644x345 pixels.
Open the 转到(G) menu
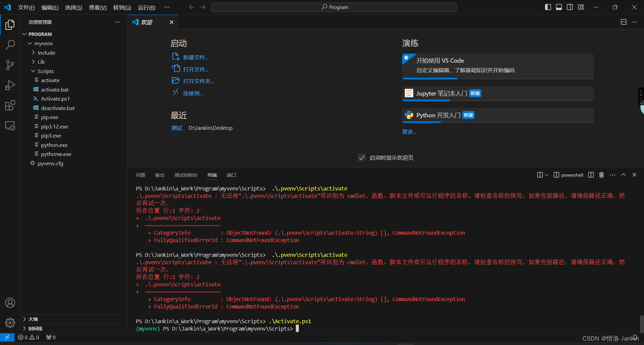122,7
